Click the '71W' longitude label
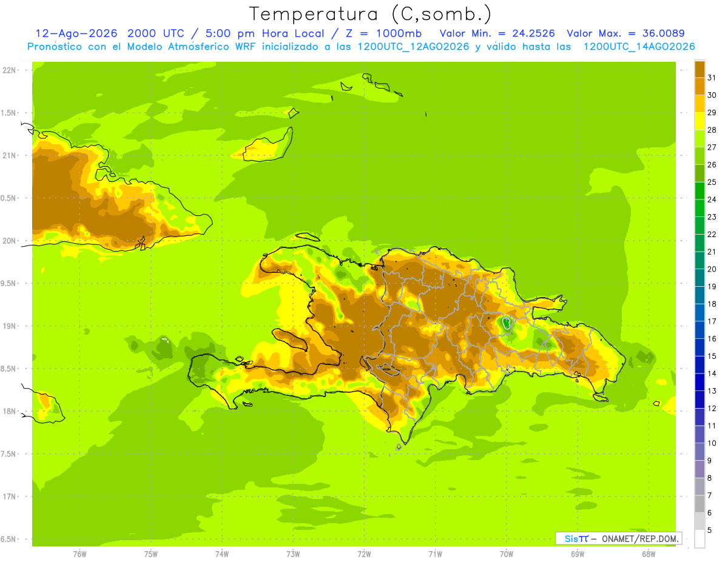 (435, 554)
